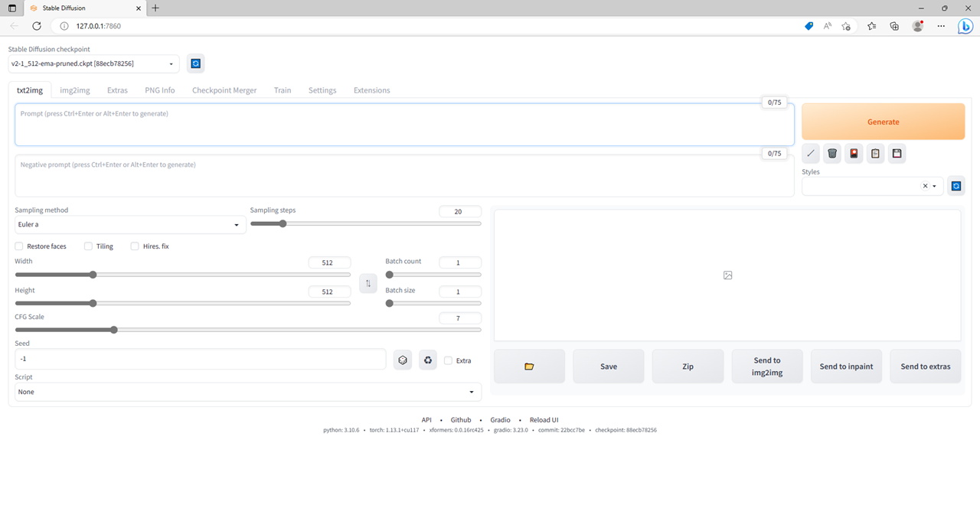Open the Sampling method dropdown

click(x=129, y=225)
